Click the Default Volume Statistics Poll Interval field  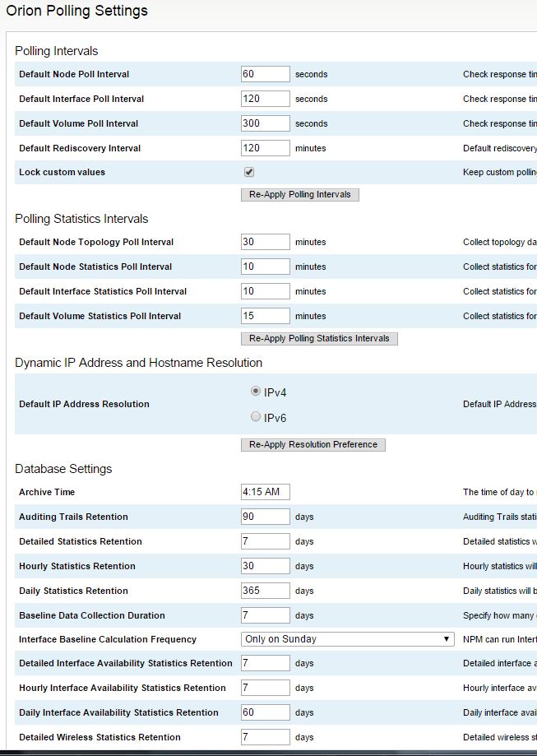tap(263, 316)
